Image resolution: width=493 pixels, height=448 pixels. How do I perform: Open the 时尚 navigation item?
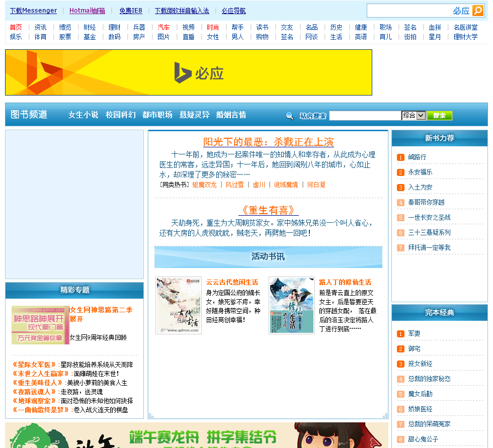pyautogui.click(x=213, y=27)
